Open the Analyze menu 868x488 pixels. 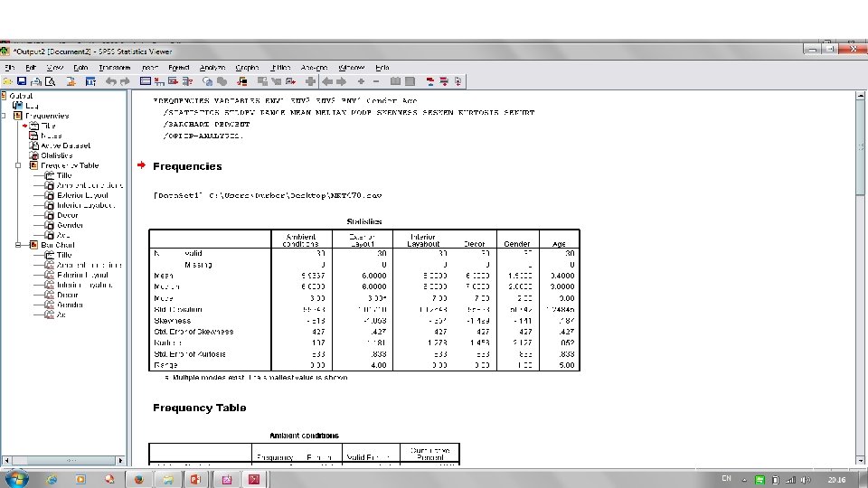[x=212, y=68]
